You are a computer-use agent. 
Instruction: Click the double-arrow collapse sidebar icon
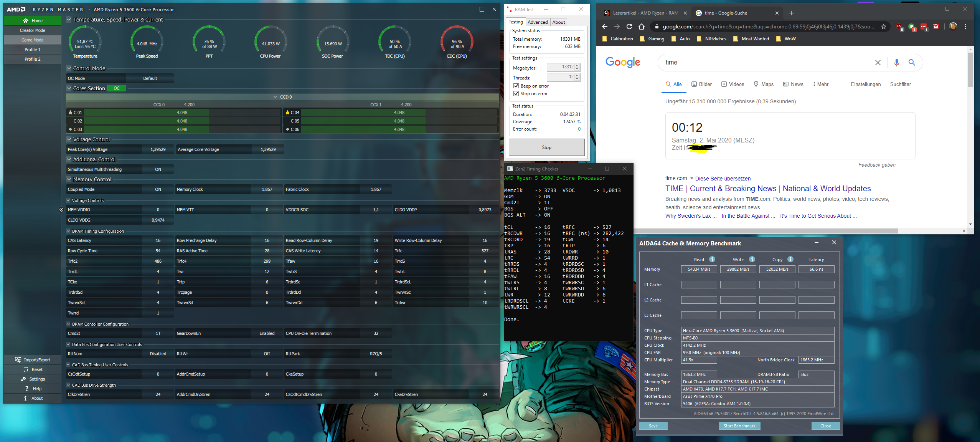[61, 210]
